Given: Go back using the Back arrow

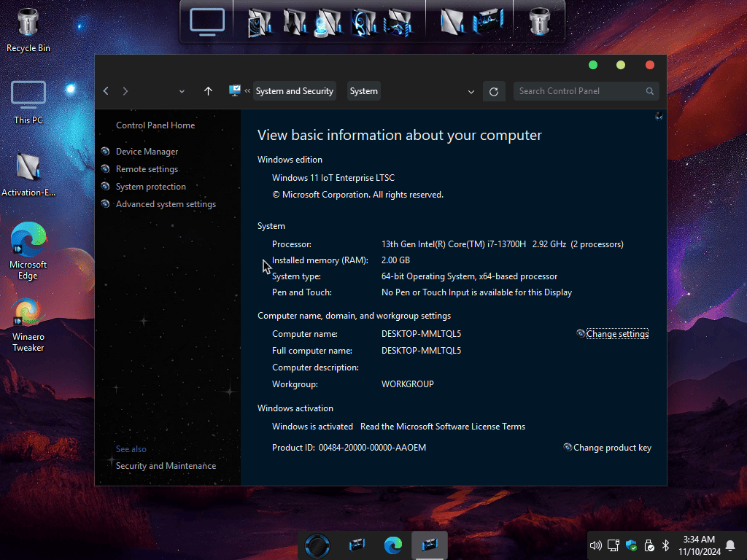Looking at the screenshot, I should [x=106, y=91].
